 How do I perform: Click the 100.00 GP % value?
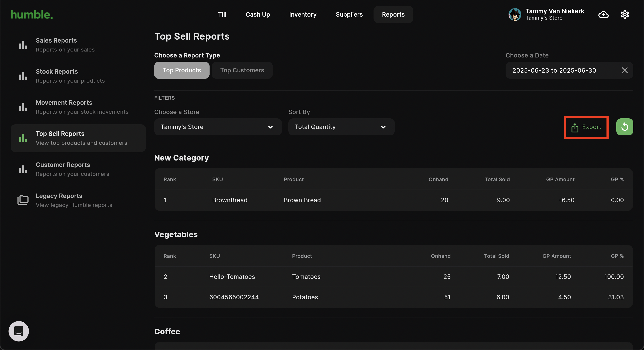point(614,277)
